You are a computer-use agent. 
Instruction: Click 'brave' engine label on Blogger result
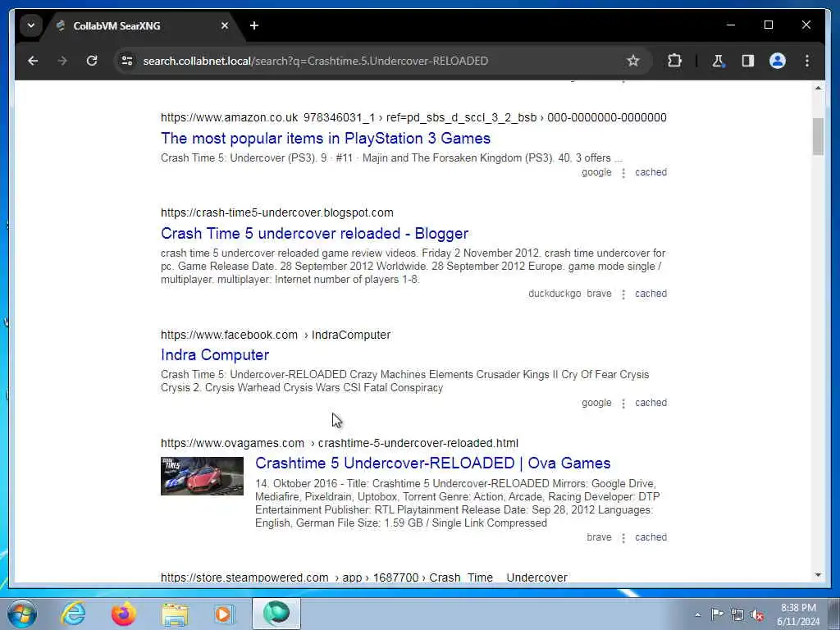(x=599, y=294)
